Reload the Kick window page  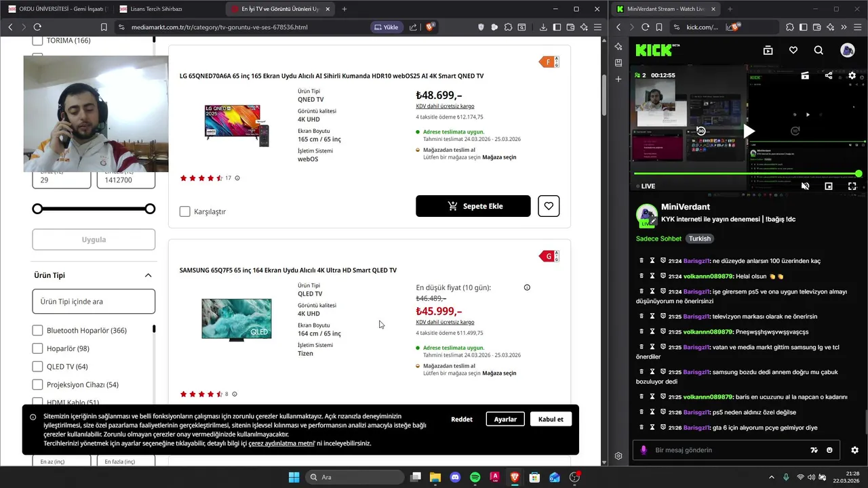click(x=646, y=27)
